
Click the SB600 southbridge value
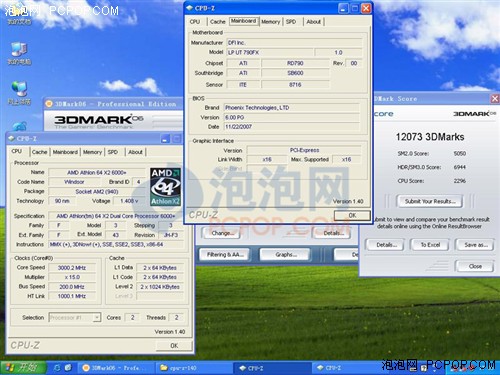tap(295, 73)
